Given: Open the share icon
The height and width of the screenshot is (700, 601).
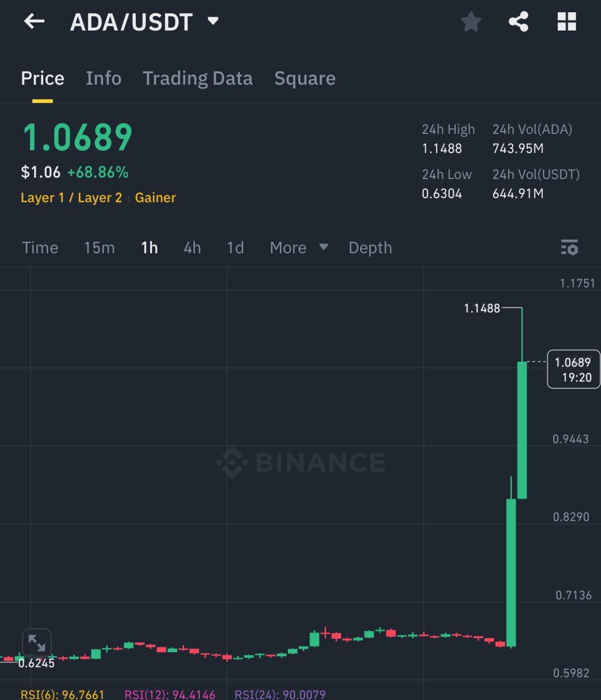Looking at the screenshot, I should coord(518,22).
